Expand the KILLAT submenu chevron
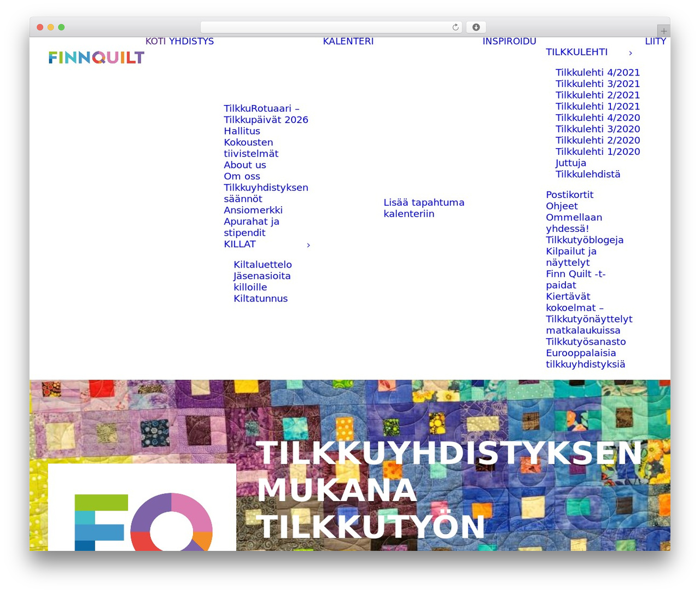700x593 pixels. pos(308,245)
